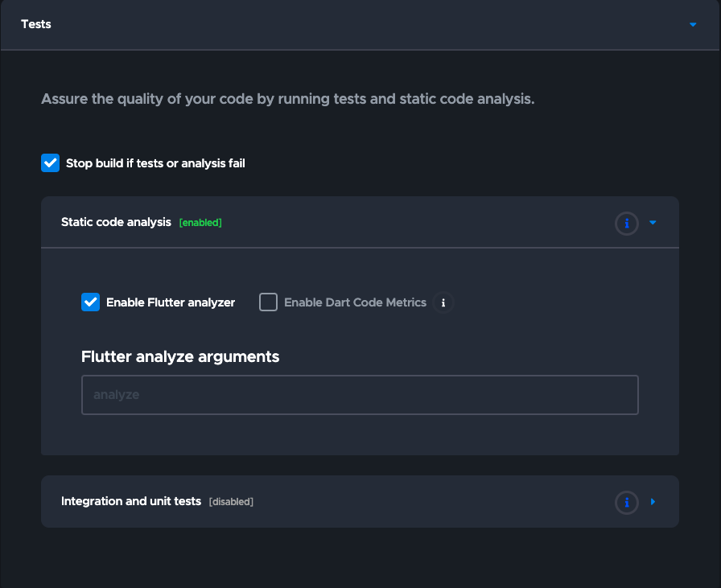Click info icon beside Dart Code Metrics

click(443, 302)
